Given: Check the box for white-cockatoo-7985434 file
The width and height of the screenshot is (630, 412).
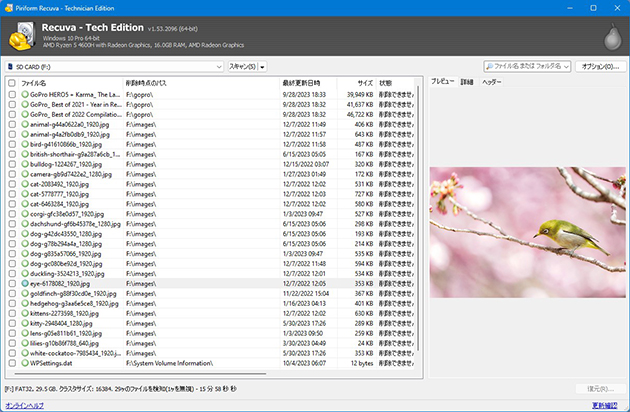Looking at the screenshot, I should pyautogui.click(x=12, y=353).
